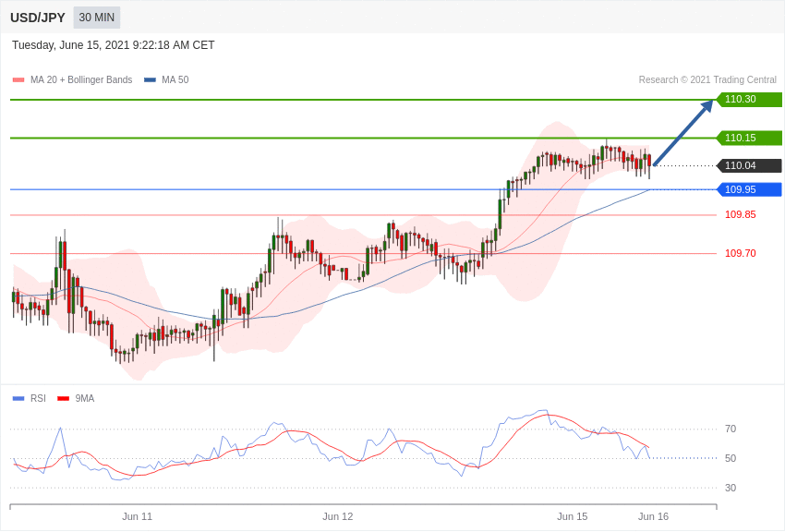785x532 pixels.
Task: Click the RSI legend blue swatch
Action: [x=18, y=398]
